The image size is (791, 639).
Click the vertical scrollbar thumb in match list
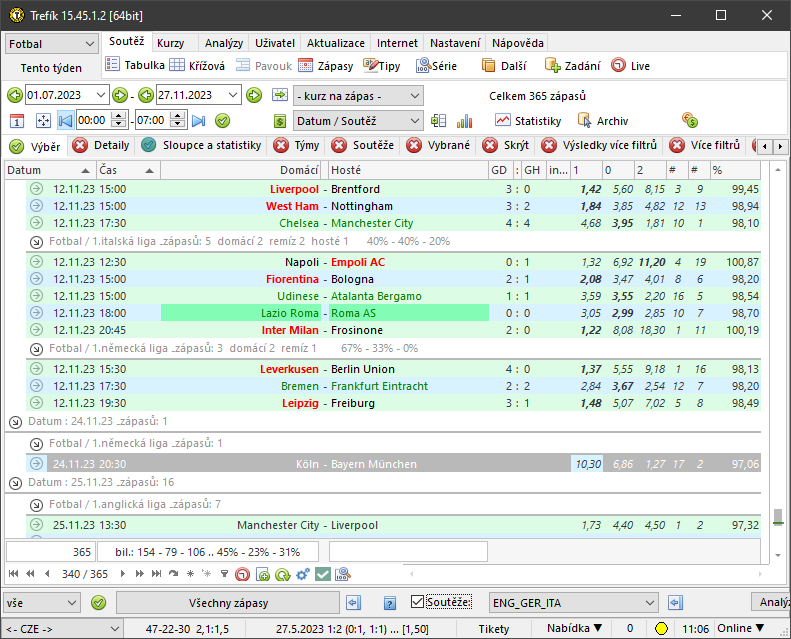tap(778, 517)
